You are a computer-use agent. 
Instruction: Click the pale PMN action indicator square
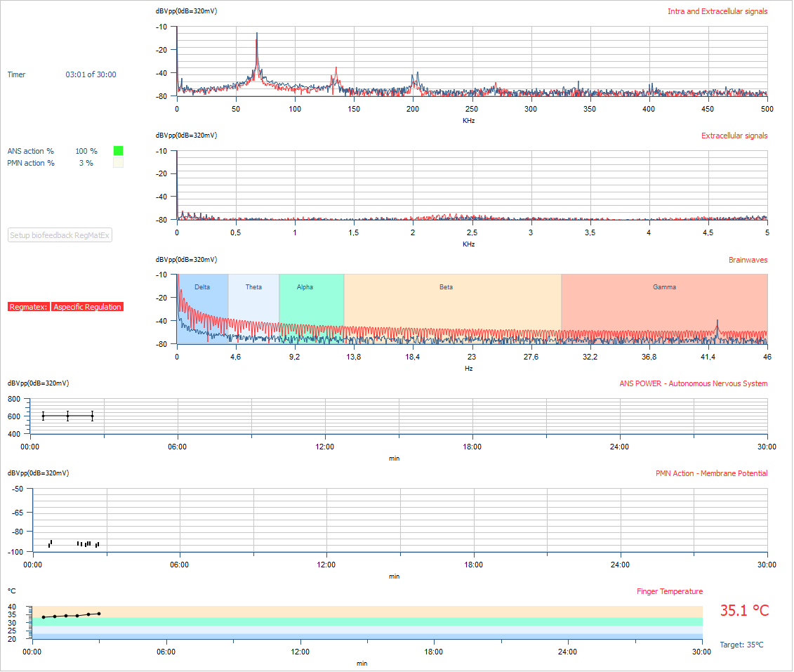pos(119,163)
